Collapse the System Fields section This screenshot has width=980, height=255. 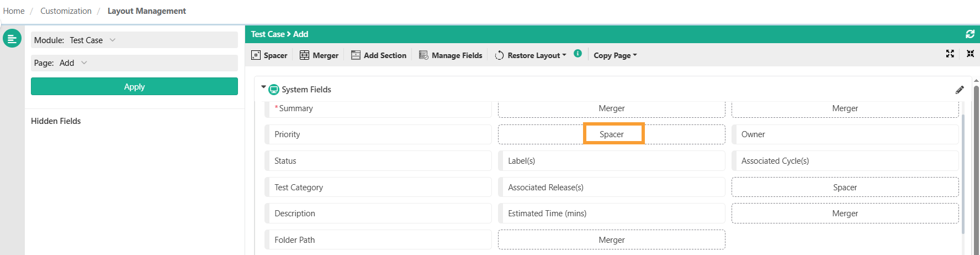pos(263,88)
